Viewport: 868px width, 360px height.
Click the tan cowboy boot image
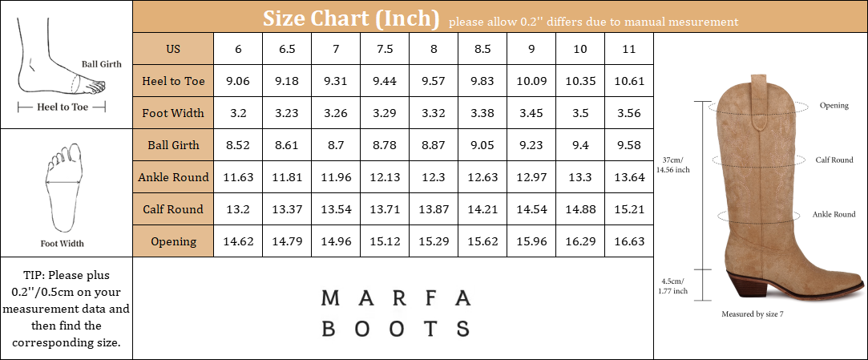pos(789,188)
